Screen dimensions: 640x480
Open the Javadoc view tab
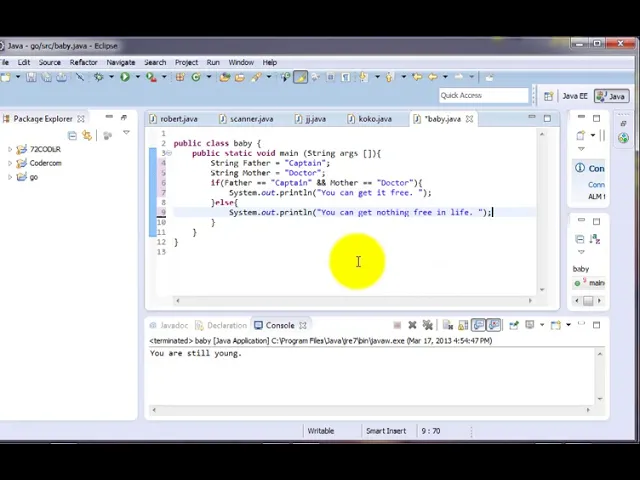(x=169, y=325)
